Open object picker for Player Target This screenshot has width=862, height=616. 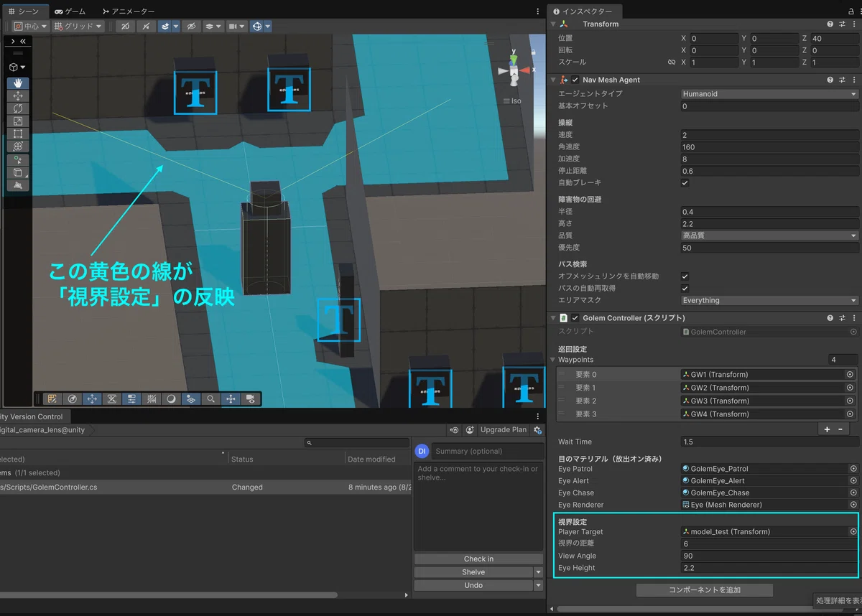tap(853, 532)
